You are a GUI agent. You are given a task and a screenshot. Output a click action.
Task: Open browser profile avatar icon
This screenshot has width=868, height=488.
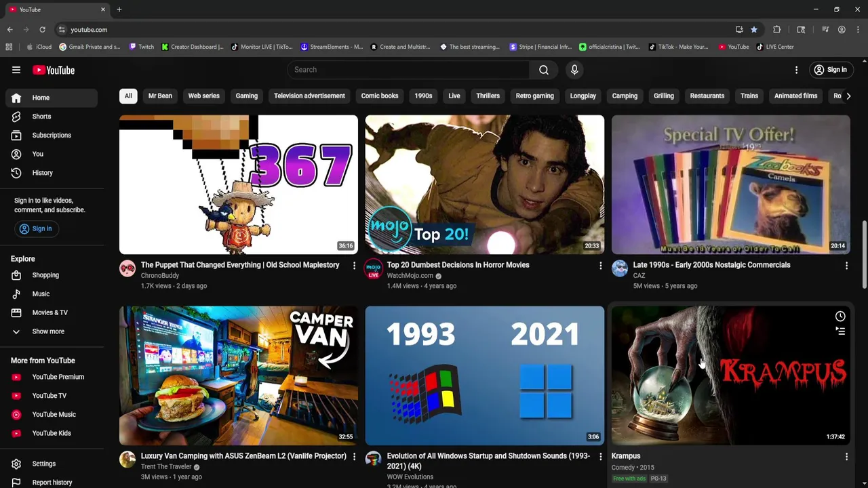click(842, 30)
